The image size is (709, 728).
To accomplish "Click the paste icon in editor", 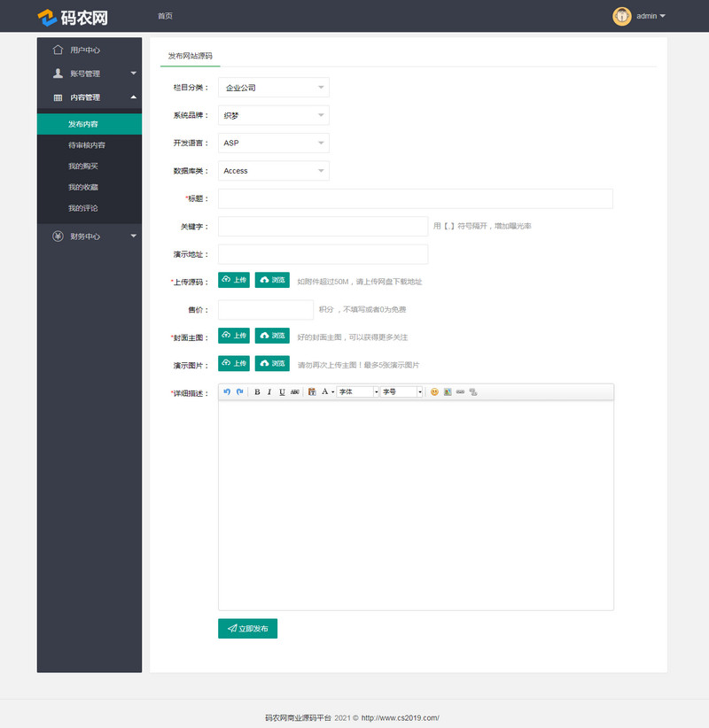I will [x=312, y=391].
